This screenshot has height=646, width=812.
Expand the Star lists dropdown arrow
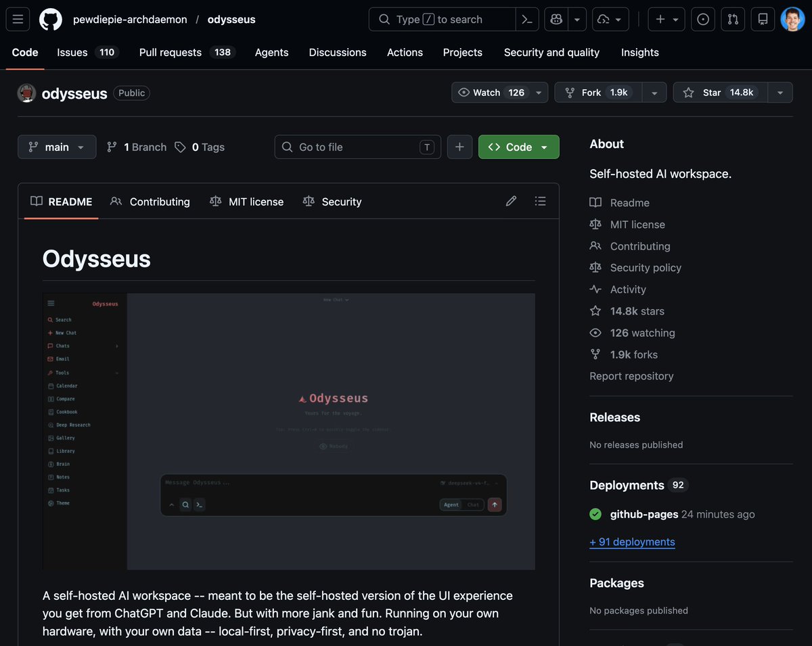tap(780, 93)
